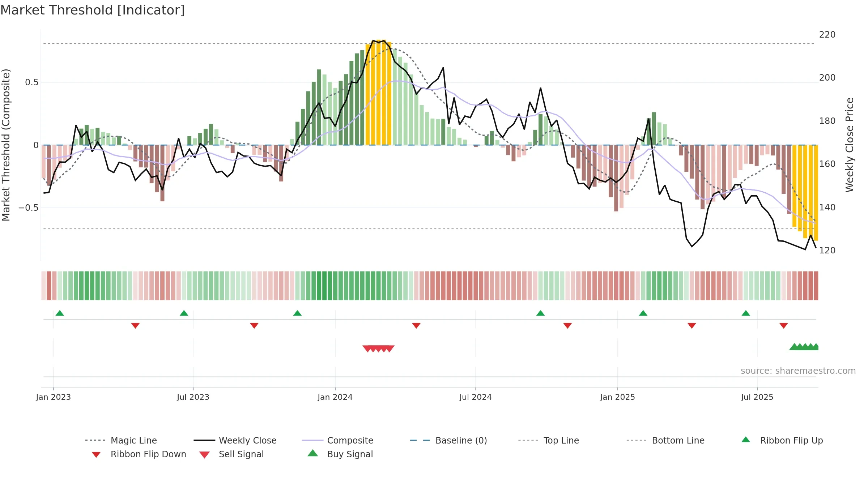Toggle the Sell Signal legend entry
Viewport: 868px width, 488px height.
pyautogui.click(x=231, y=454)
